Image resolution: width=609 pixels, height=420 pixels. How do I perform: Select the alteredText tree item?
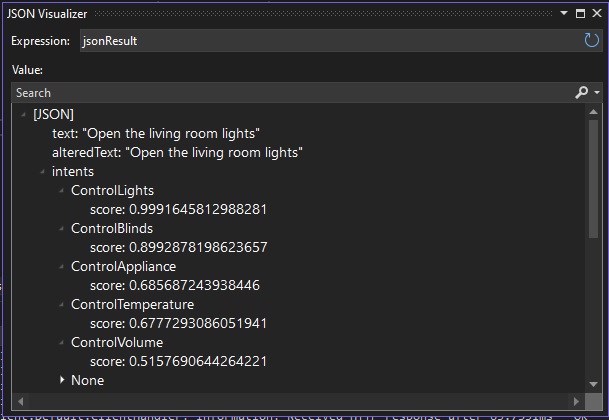pyautogui.click(x=177, y=153)
